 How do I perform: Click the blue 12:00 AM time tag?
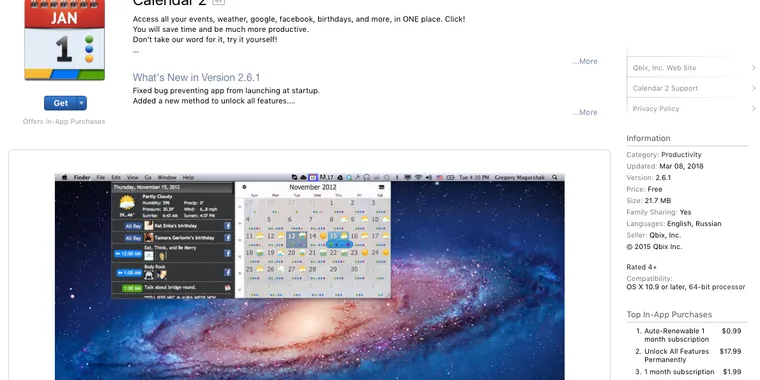point(128,253)
